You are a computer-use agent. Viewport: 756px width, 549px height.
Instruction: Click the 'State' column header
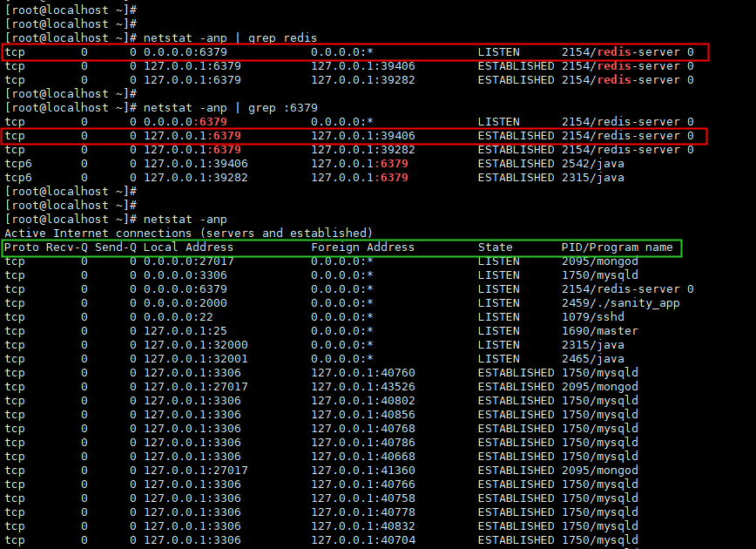496,247
